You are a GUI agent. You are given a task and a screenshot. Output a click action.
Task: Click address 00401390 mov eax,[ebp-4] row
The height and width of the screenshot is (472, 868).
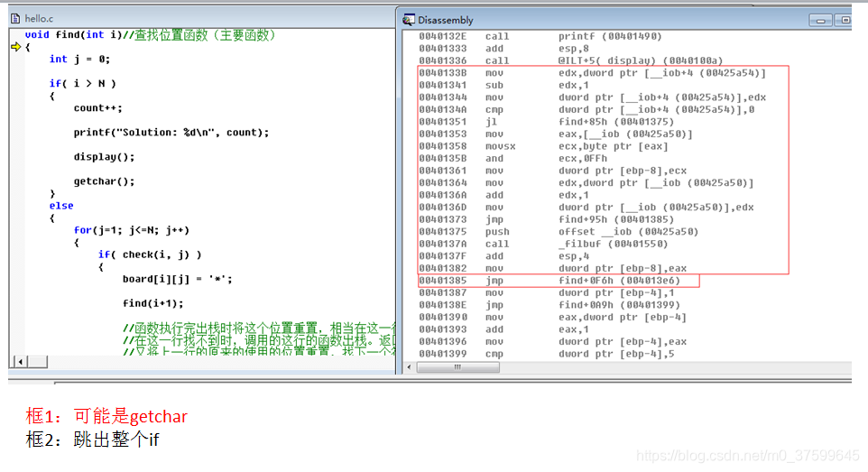[x=552, y=317]
